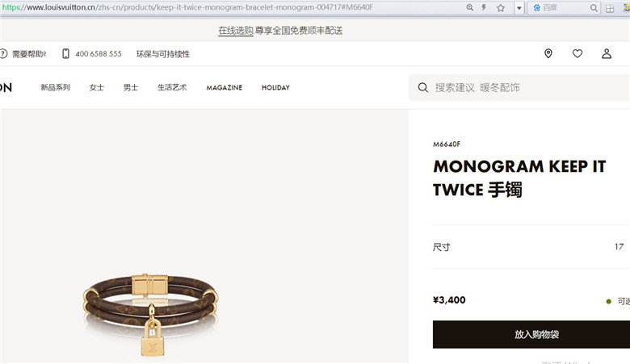This screenshot has width=630, height=364.
Task: Click the search magnifier icon in site search
Action: coord(422,87)
